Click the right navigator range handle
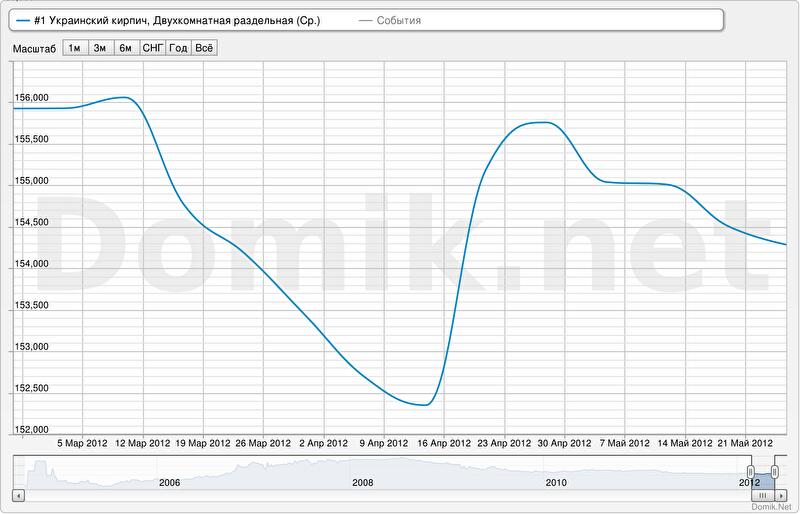 (775, 472)
